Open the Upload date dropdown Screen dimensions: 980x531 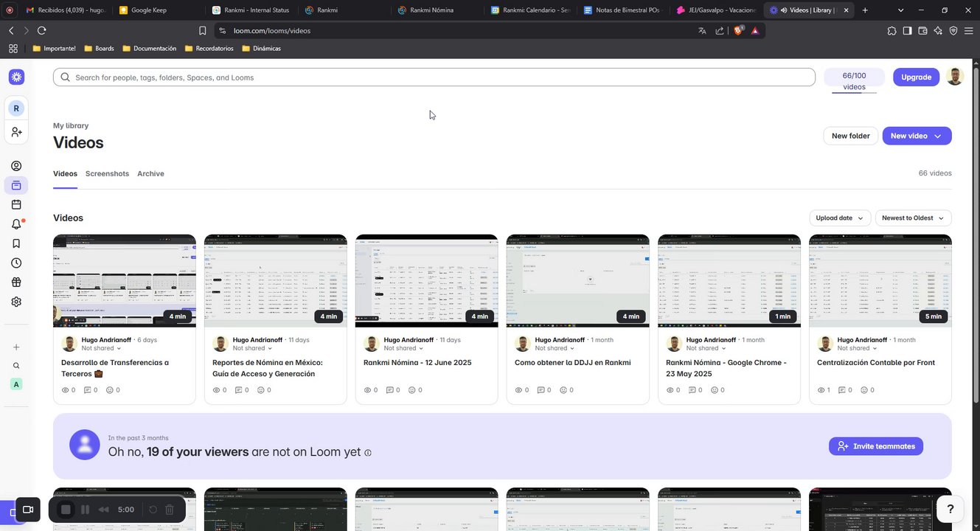(839, 218)
